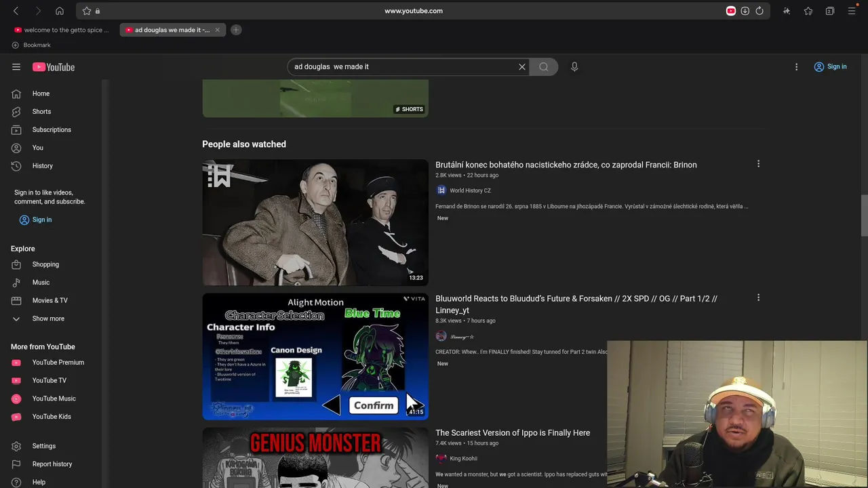Go forward in the browser

[38, 11]
